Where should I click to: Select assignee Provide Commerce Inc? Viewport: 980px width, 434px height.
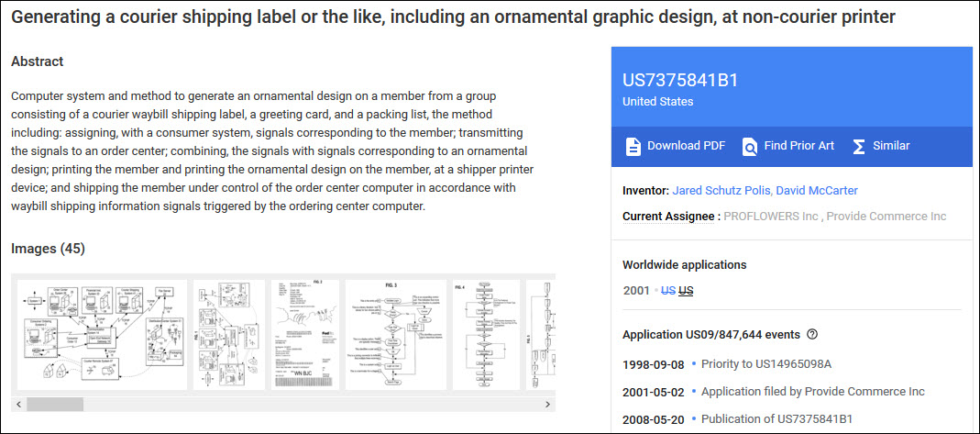click(x=886, y=217)
